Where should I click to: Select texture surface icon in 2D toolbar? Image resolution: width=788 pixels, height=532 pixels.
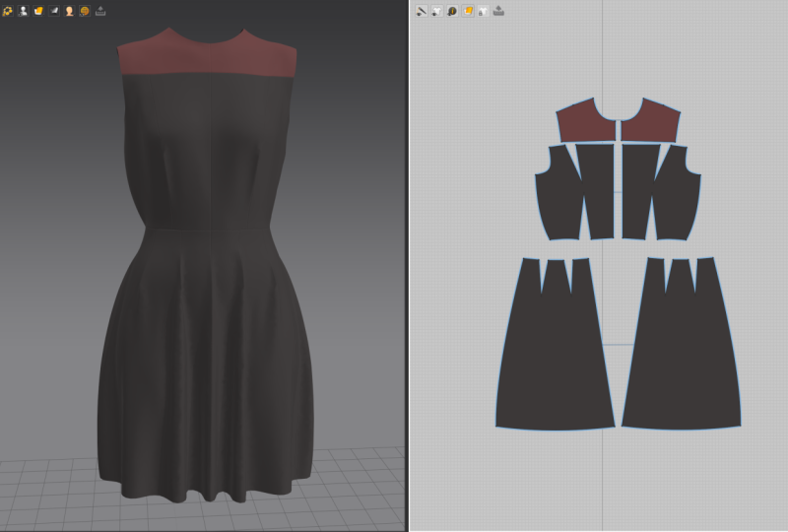(x=468, y=11)
